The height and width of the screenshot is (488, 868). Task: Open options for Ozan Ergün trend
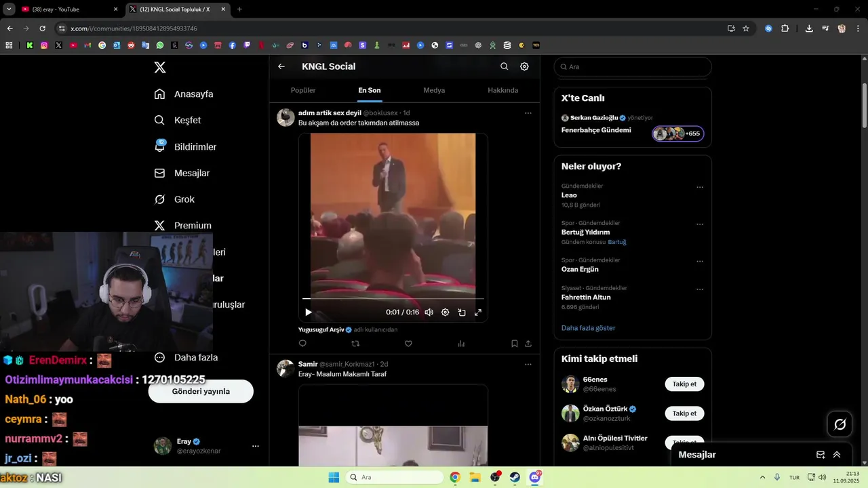pyautogui.click(x=700, y=262)
